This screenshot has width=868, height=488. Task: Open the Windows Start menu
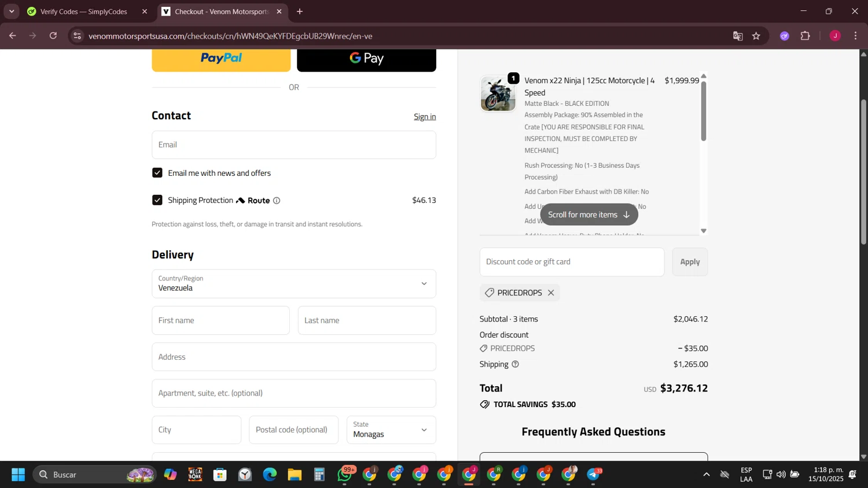[18, 475]
